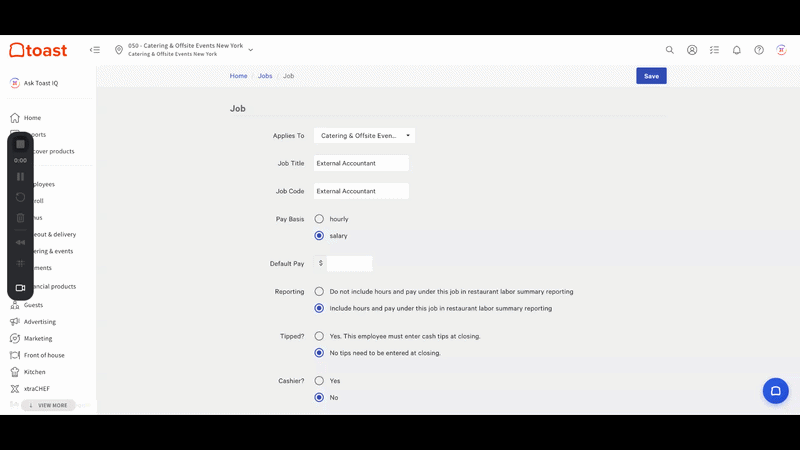The width and height of the screenshot is (800, 450).
Task: Click the Toast logo
Action: click(x=39, y=49)
